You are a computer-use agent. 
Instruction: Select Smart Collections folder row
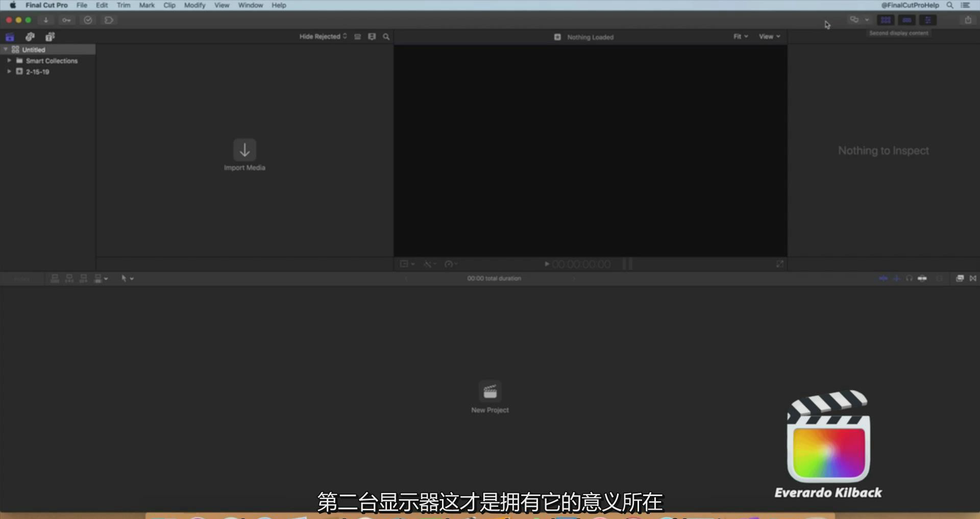[x=48, y=60]
